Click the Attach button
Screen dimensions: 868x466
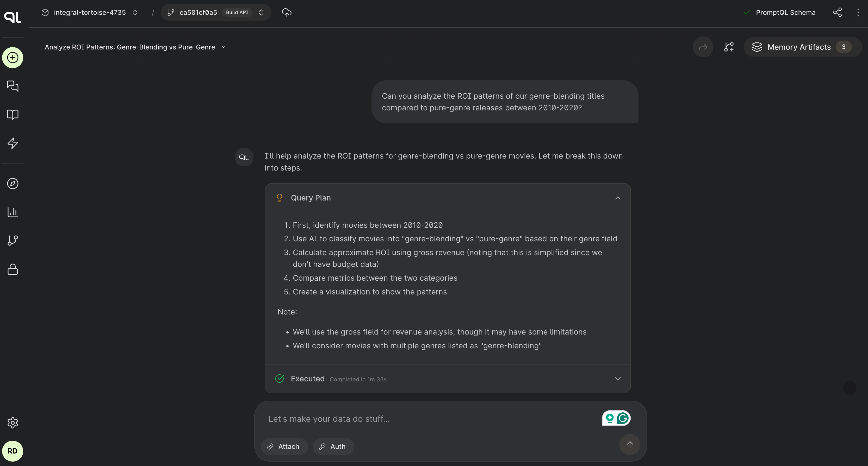(x=284, y=446)
